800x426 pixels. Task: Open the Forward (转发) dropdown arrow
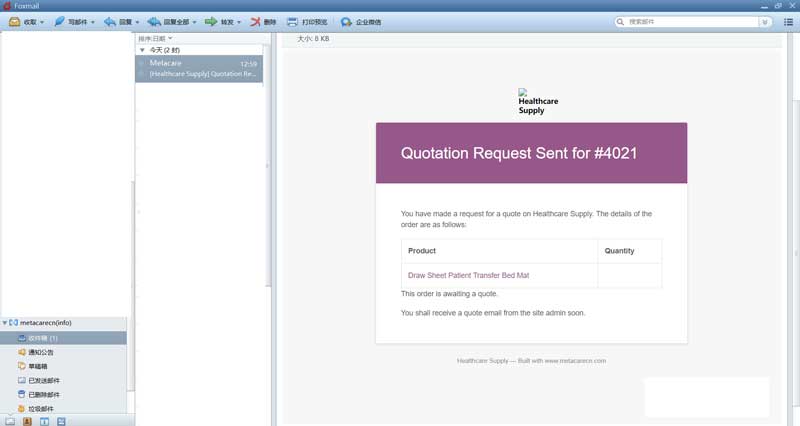238,22
